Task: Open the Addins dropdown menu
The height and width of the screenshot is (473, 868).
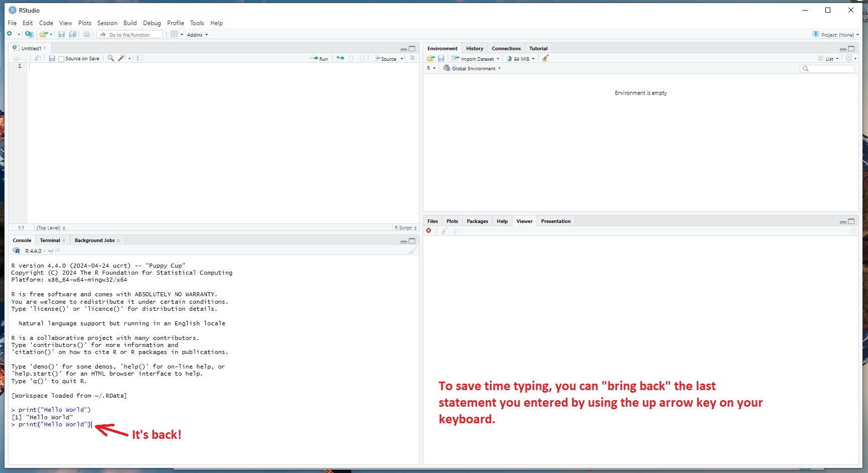Action: click(x=197, y=35)
